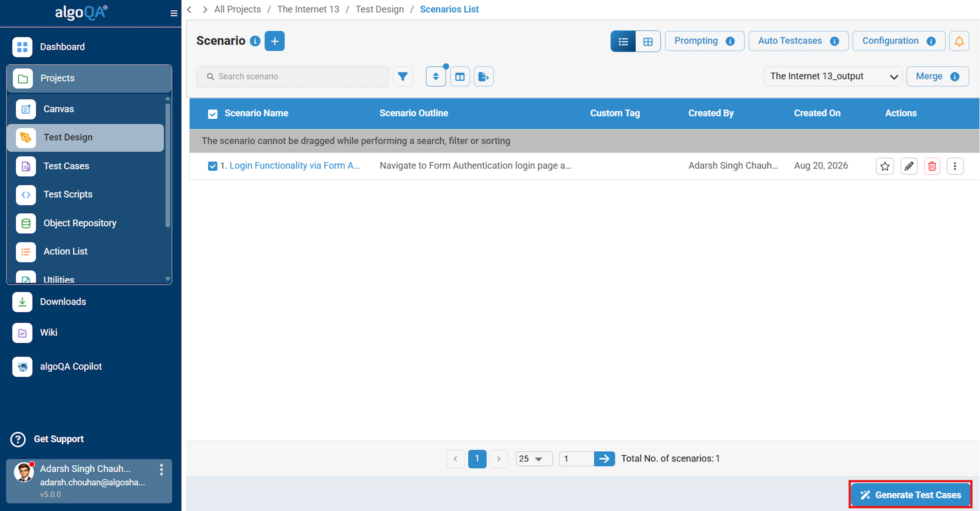Select page 1 in pagination
The height and width of the screenshot is (511, 980).
point(477,459)
